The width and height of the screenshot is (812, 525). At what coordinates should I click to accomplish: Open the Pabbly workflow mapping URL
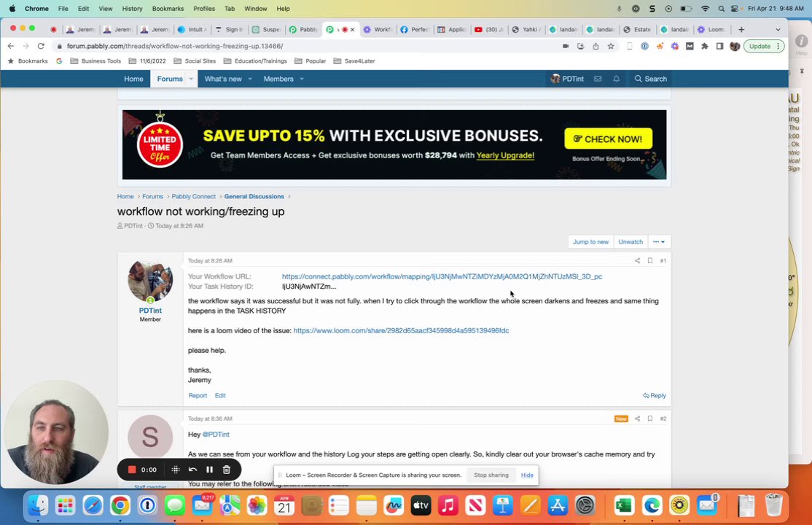coord(442,277)
